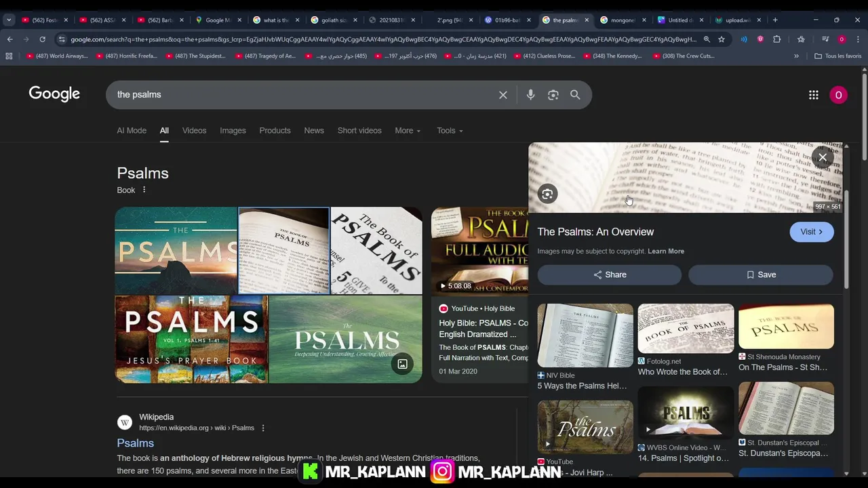Screen dimensions: 868x488
Task: Click the search magnifier button
Action: 575,95
